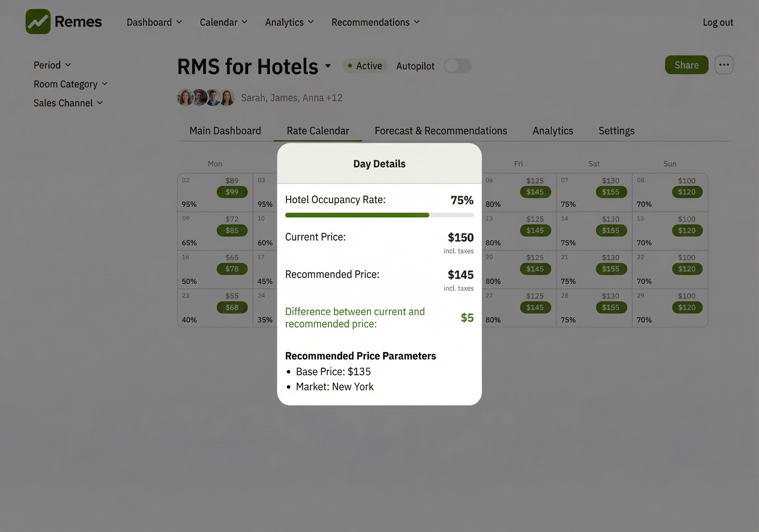Click the Sarah, James, Anna +12 members text

click(292, 98)
